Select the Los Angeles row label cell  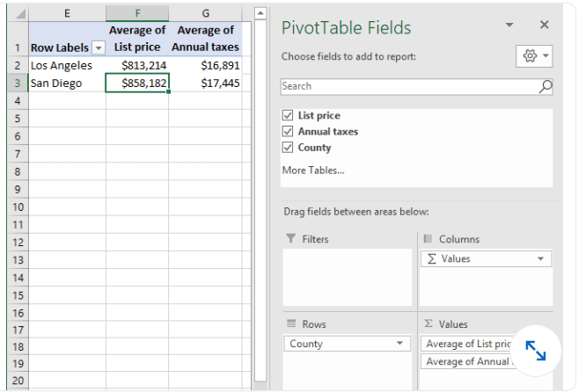point(66,65)
